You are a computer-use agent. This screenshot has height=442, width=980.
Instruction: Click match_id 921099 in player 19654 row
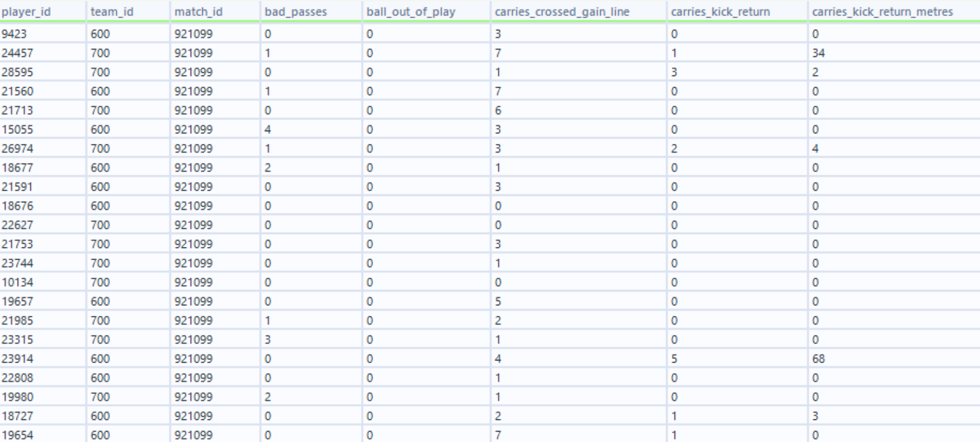click(214, 435)
